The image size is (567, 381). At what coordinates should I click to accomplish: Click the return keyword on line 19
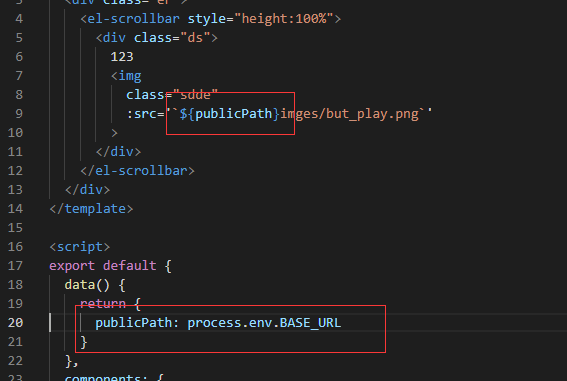point(103,304)
